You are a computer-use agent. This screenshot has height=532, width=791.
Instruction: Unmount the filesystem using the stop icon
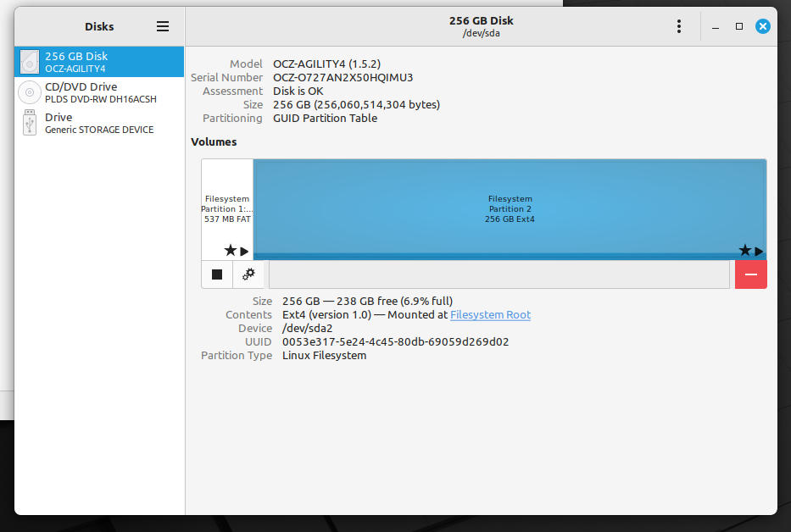click(x=216, y=274)
